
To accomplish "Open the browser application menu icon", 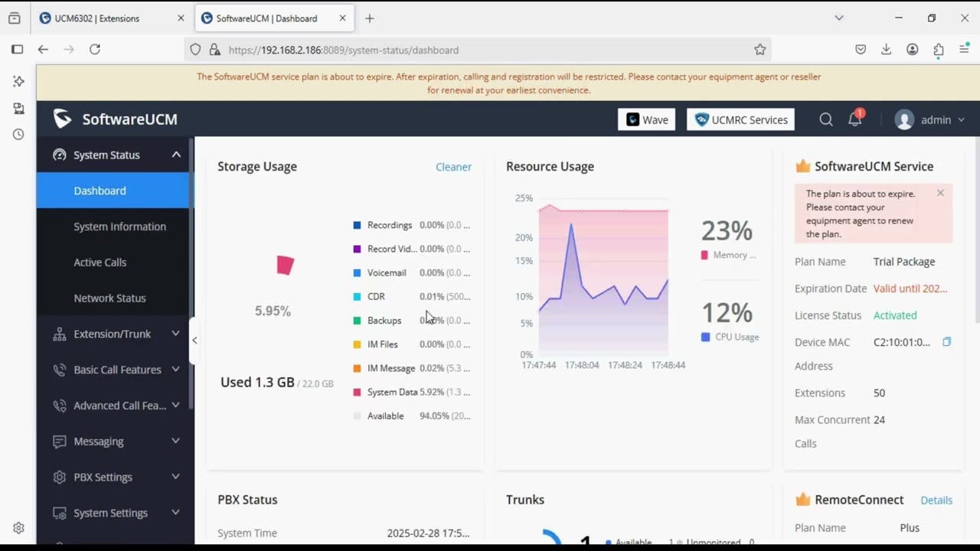I will tap(965, 49).
